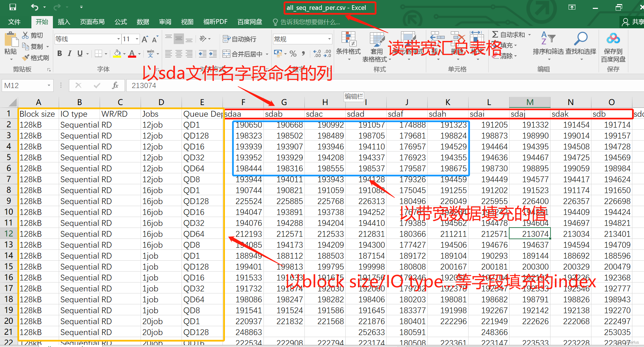Click the increase indent icon
644x347 pixels.
click(213, 54)
